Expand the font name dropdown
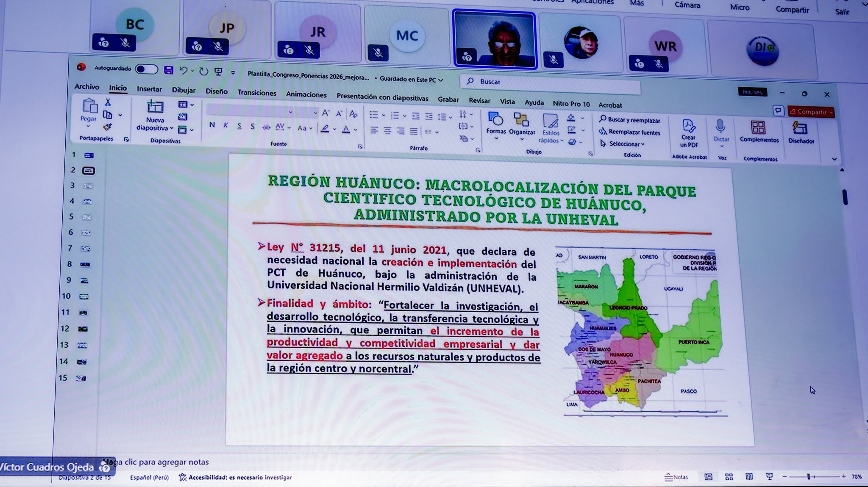 [290, 112]
